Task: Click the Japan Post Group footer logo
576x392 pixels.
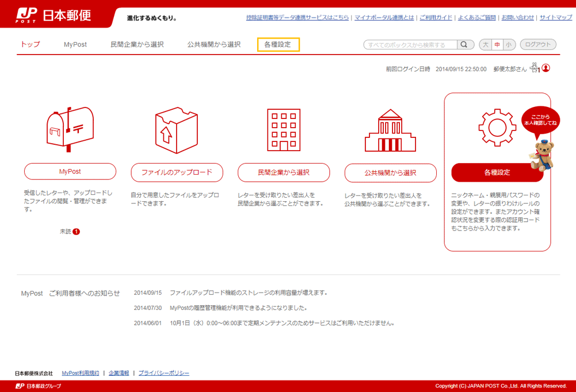Action: 38,386
